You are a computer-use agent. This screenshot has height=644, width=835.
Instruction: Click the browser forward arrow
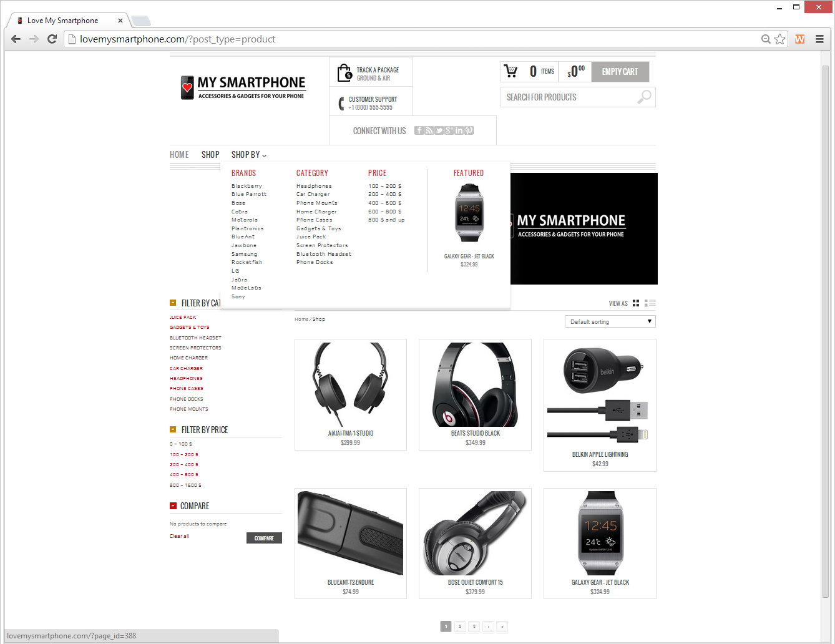pos(34,39)
